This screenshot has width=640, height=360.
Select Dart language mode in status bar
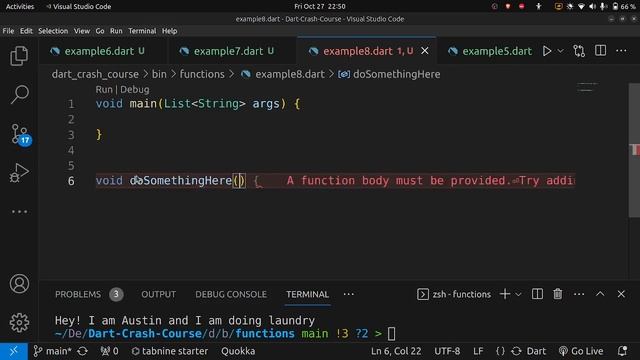click(x=536, y=351)
